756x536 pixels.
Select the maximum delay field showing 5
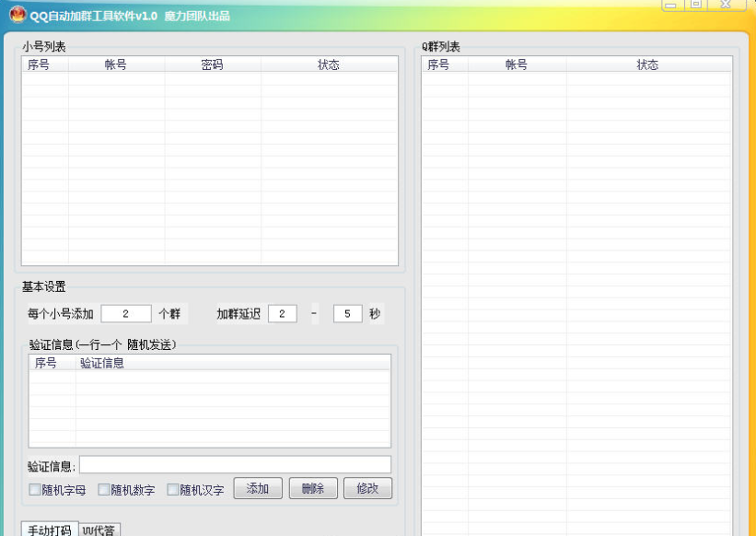click(347, 314)
